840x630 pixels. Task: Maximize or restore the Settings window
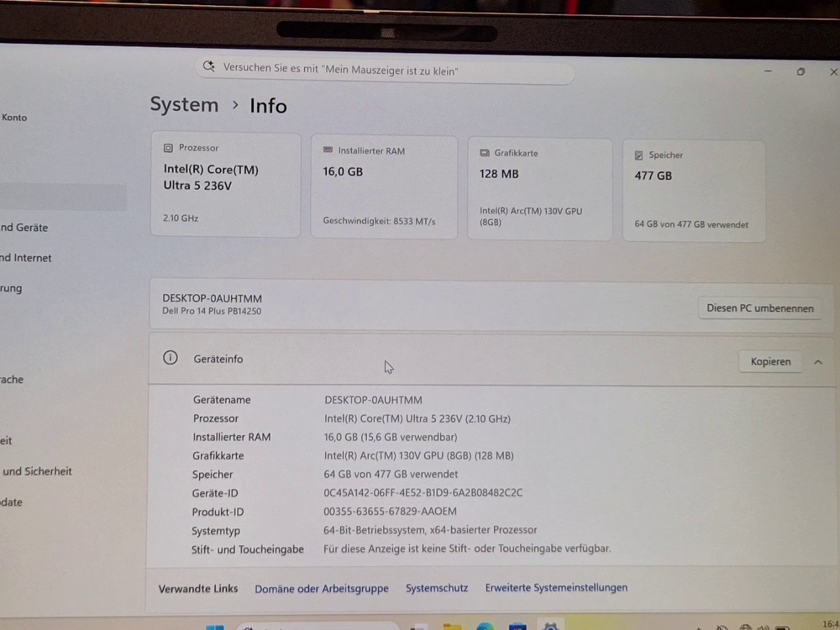801,72
